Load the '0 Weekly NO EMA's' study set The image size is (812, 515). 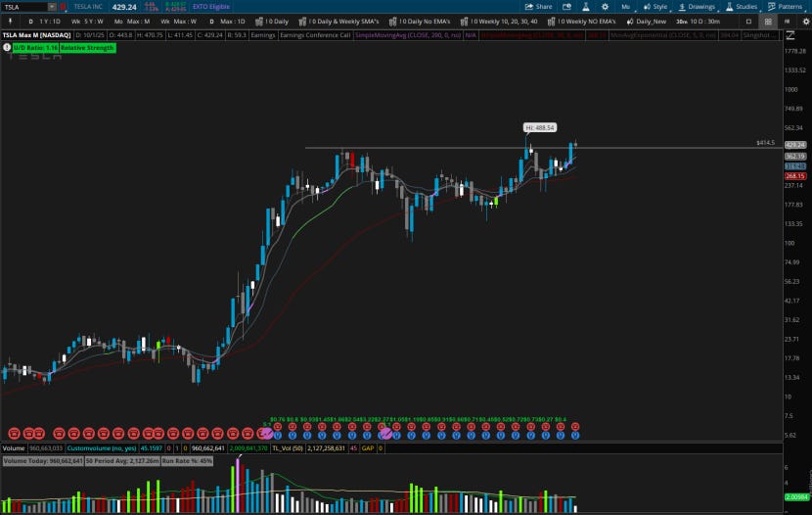(581, 22)
